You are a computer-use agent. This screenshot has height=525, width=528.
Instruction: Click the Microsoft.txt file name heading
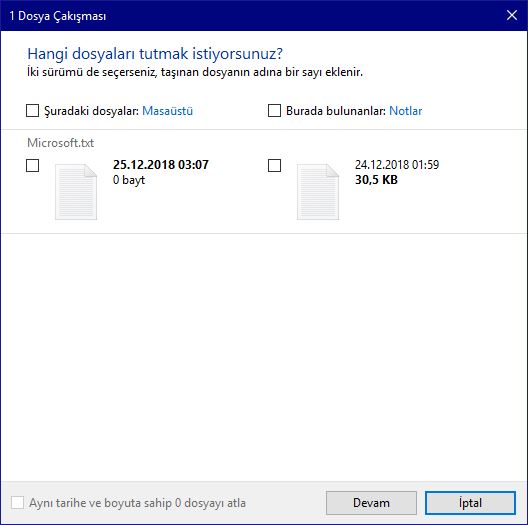pyautogui.click(x=61, y=143)
